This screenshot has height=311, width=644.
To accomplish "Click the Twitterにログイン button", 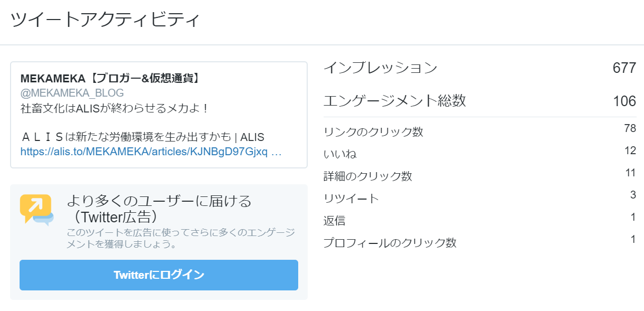I will (x=159, y=275).
